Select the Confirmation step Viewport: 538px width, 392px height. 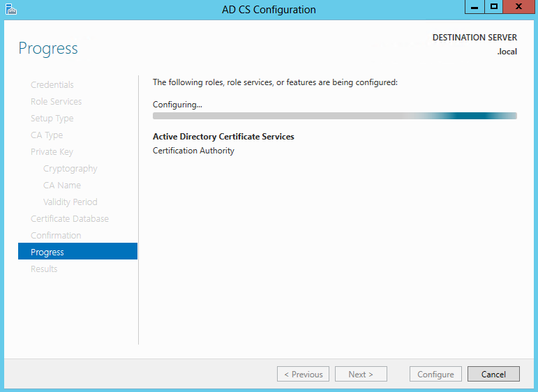56,236
